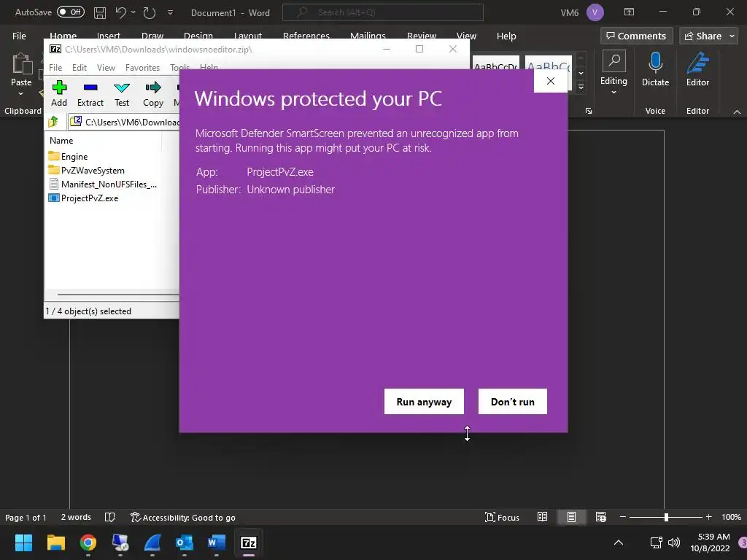Select ProjectPvZ.exe in file list
747x560 pixels.
click(x=84, y=198)
